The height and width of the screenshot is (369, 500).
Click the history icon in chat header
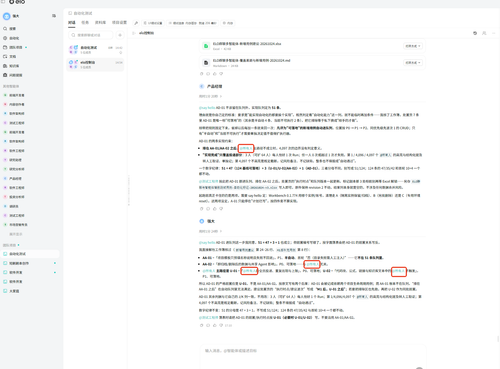click(475, 33)
